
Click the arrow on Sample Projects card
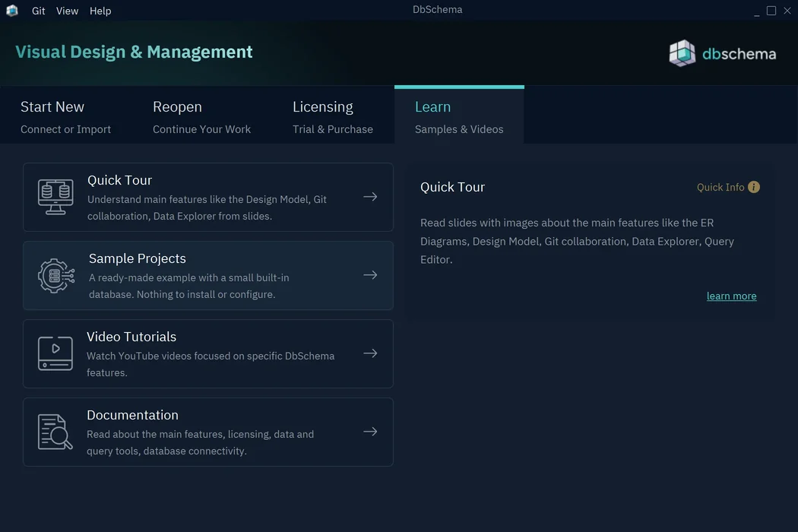pos(371,275)
